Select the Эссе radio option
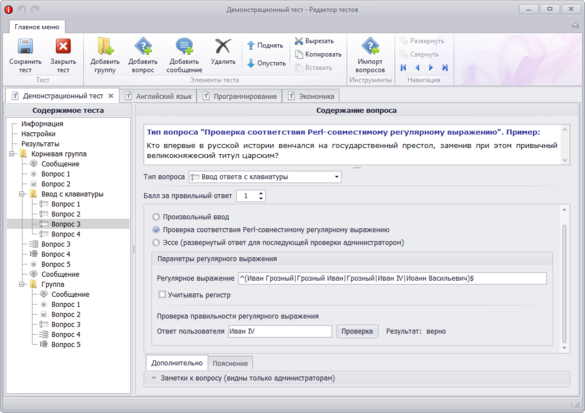The height and width of the screenshot is (413, 585). tap(156, 243)
